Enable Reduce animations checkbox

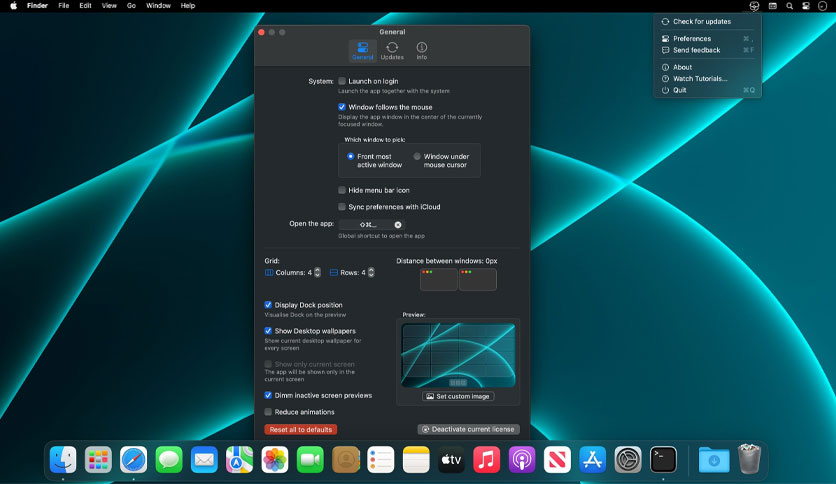pyautogui.click(x=268, y=412)
